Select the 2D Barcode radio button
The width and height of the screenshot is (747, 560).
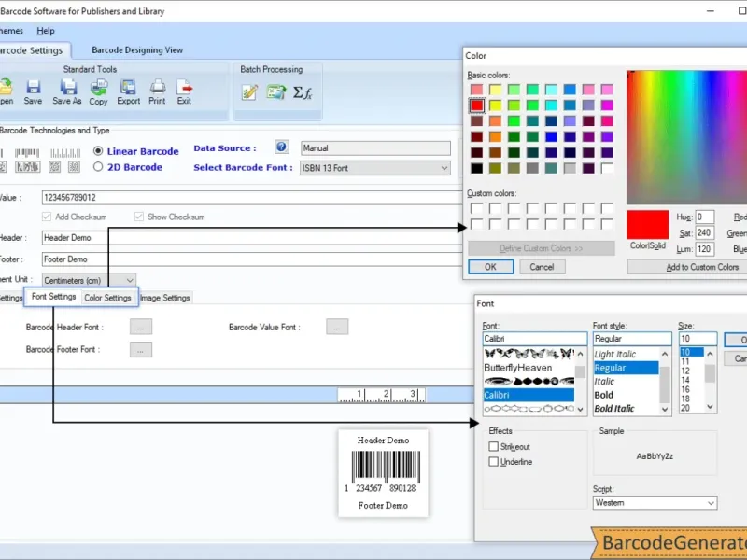[x=99, y=167]
